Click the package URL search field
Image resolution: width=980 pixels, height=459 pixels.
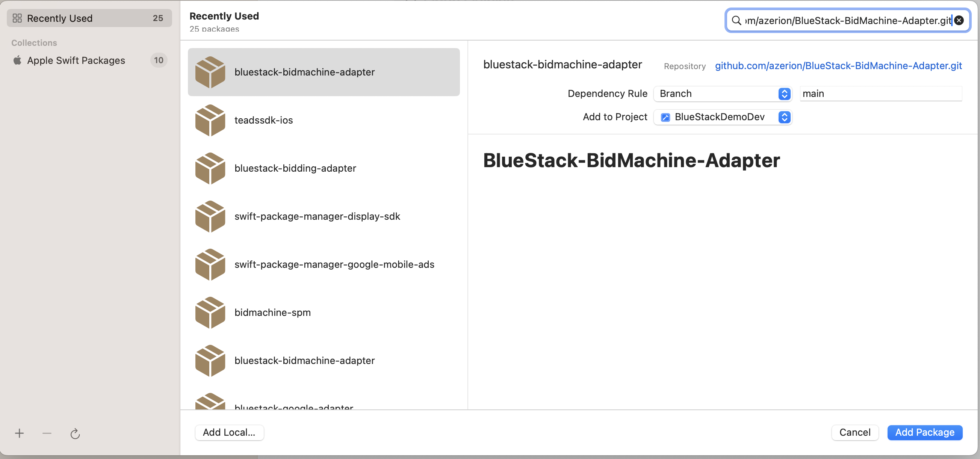click(848, 20)
